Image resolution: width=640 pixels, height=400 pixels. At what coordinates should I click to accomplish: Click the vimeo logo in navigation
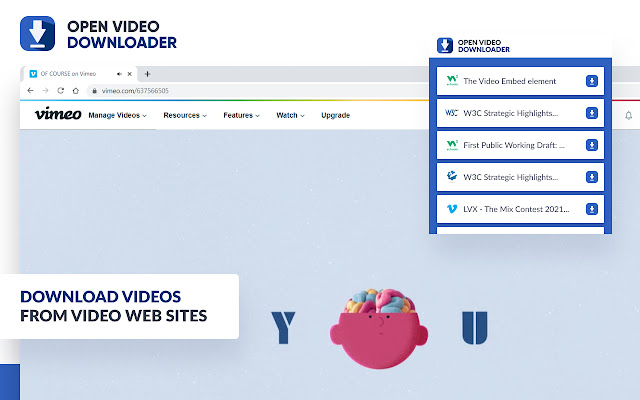click(58, 114)
